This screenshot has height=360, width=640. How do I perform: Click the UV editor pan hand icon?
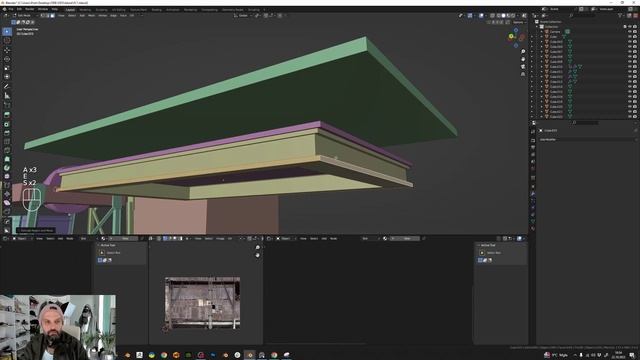[x=258, y=255]
